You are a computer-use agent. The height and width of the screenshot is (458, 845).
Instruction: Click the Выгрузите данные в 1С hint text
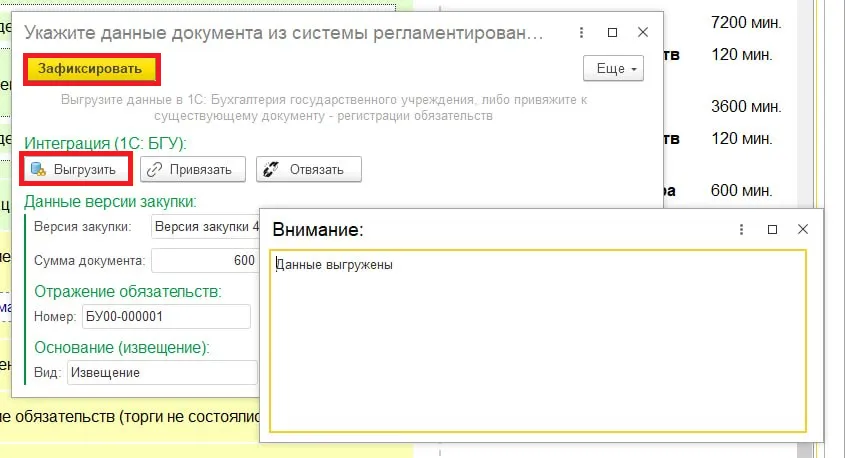coord(323,108)
